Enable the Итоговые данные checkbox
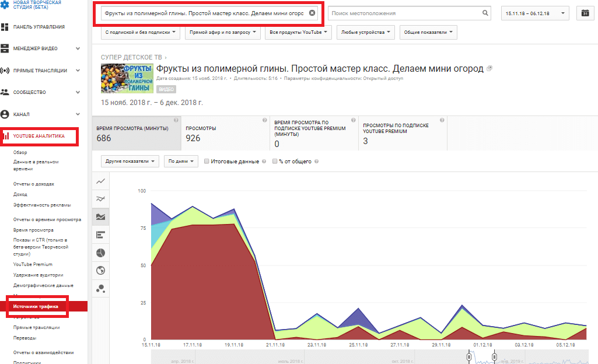Screen dimensions: 598x364 coord(207,162)
